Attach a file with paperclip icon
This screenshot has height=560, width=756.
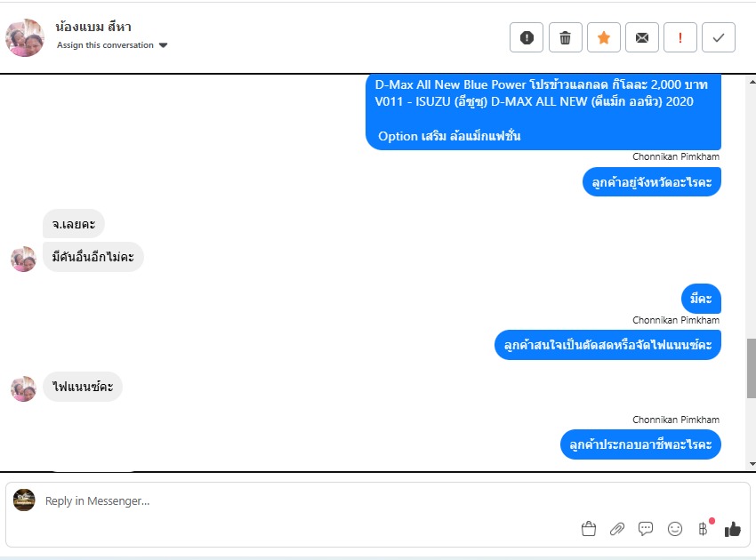[x=617, y=529]
